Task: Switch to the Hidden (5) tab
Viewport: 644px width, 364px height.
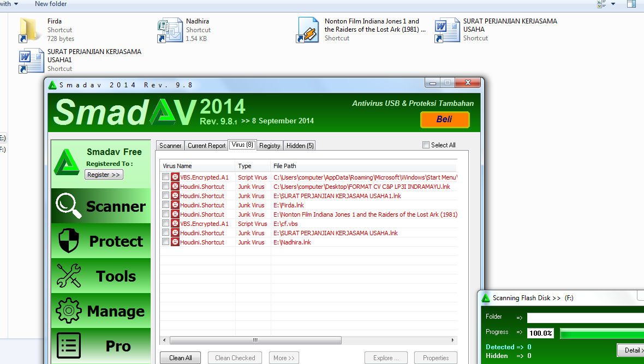Action: pos(300,145)
